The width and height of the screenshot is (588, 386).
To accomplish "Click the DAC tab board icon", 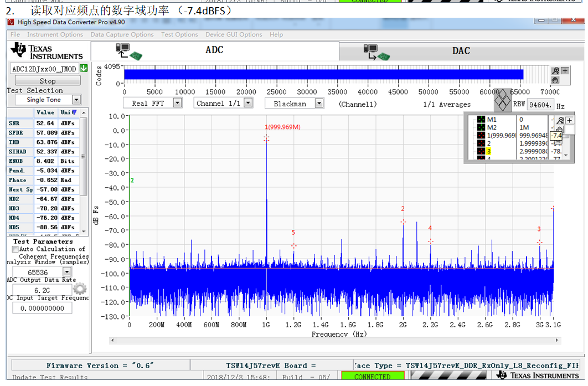I will coord(377,52).
